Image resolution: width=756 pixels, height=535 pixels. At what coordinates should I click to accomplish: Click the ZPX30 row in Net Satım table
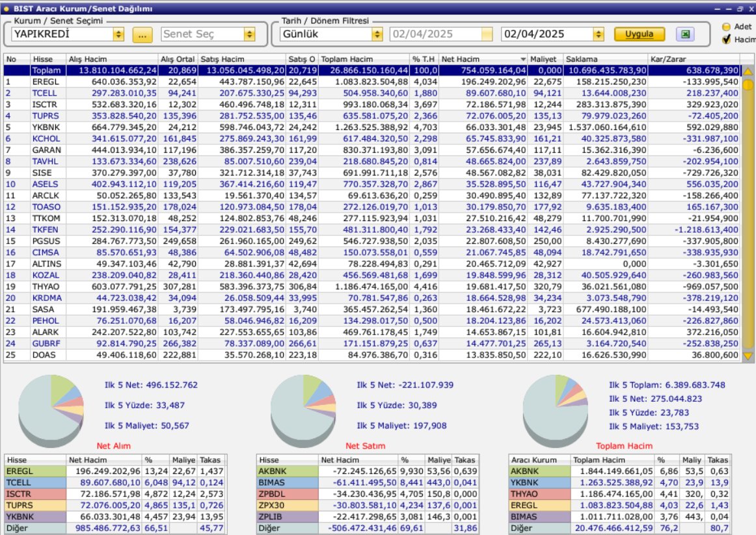tap(368, 506)
